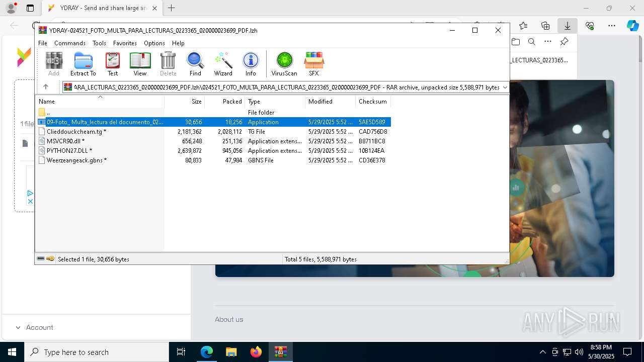This screenshot has width=644, height=362.
Task: Open the downloads folder icon in Edge panel
Action: click(516, 42)
